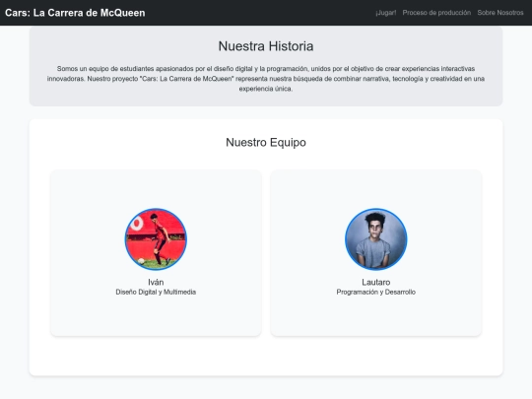Click the Diseño Digital y Multimedia role text
Viewport: 532px width, 399px height.
coord(156,293)
